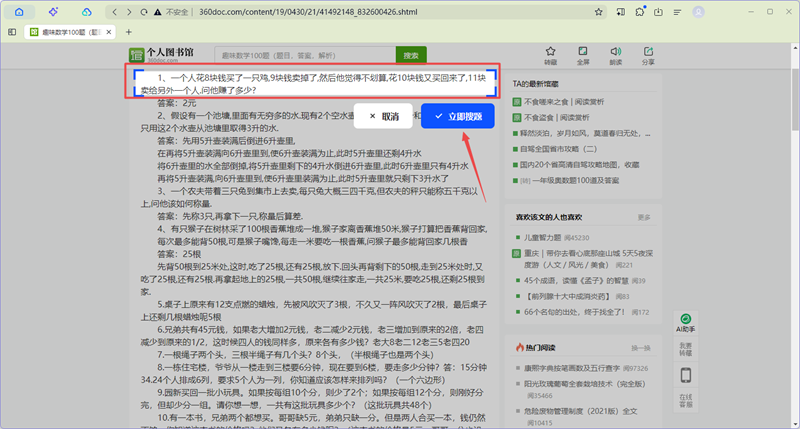
Task: Click 换一换 in 热门阅读
Action: [641, 348]
